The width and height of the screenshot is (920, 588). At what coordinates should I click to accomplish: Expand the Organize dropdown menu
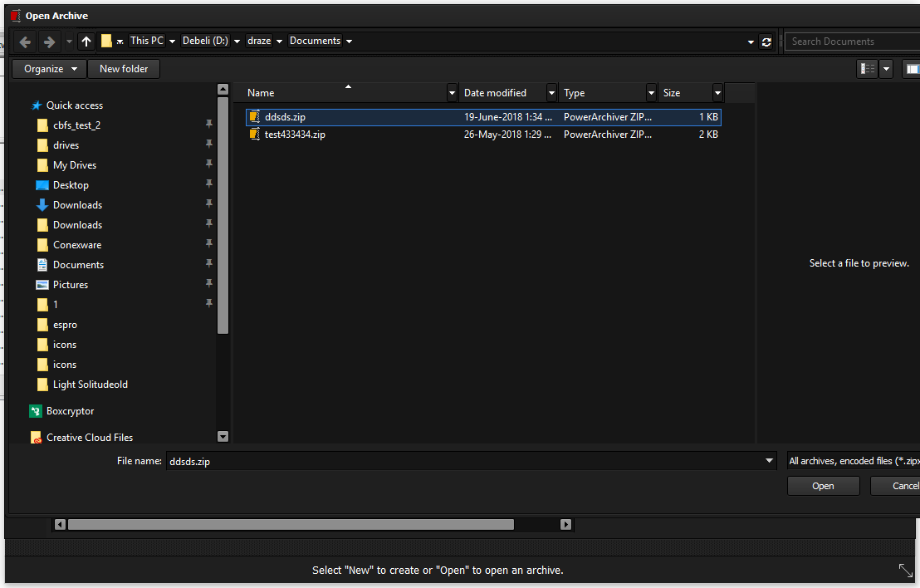click(x=50, y=69)
